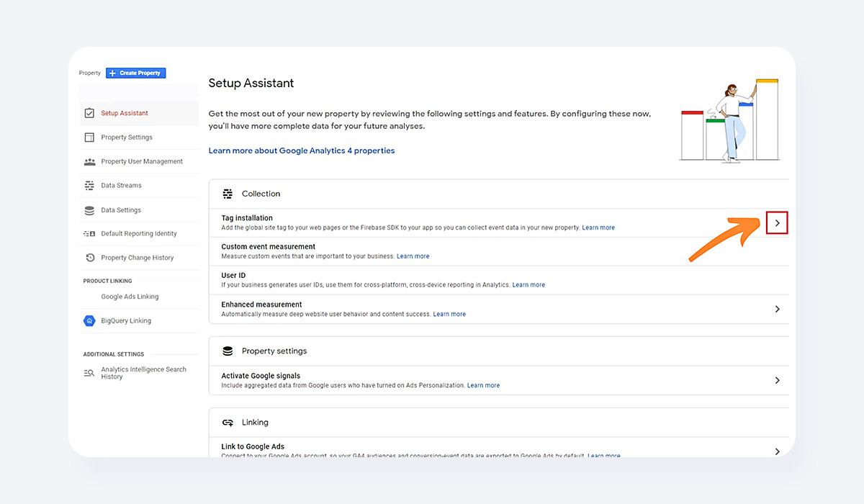Click the Property Change History clock icon
The image size is (864, 504).
pyautogui.click(x=89, y=258)
